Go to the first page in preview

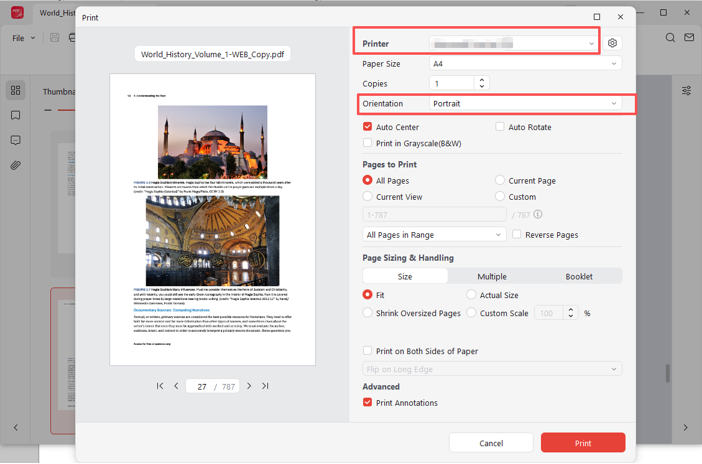click(160, 386)
